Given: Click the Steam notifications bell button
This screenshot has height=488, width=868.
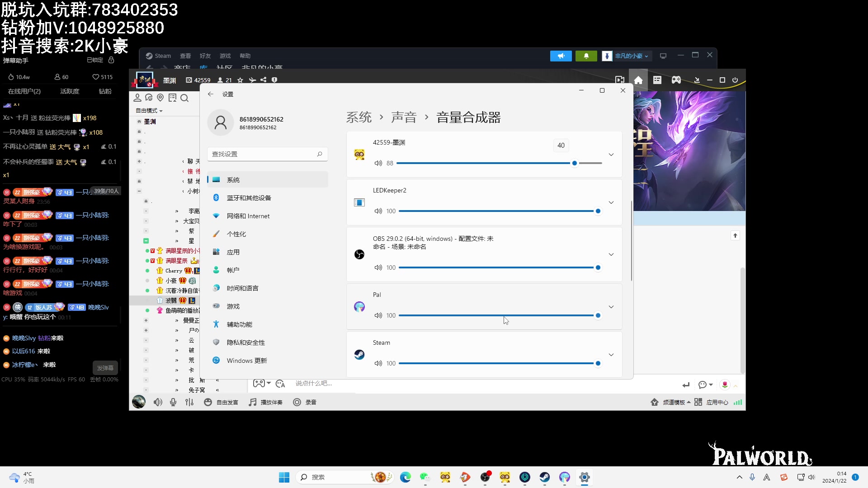Looking at the screenshot, I should tap(586, 56).
